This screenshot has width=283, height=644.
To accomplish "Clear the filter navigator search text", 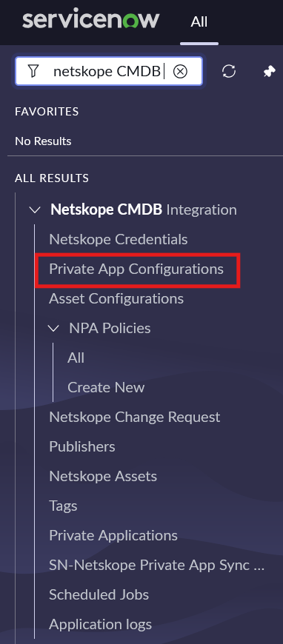I will tap(180, 72).
